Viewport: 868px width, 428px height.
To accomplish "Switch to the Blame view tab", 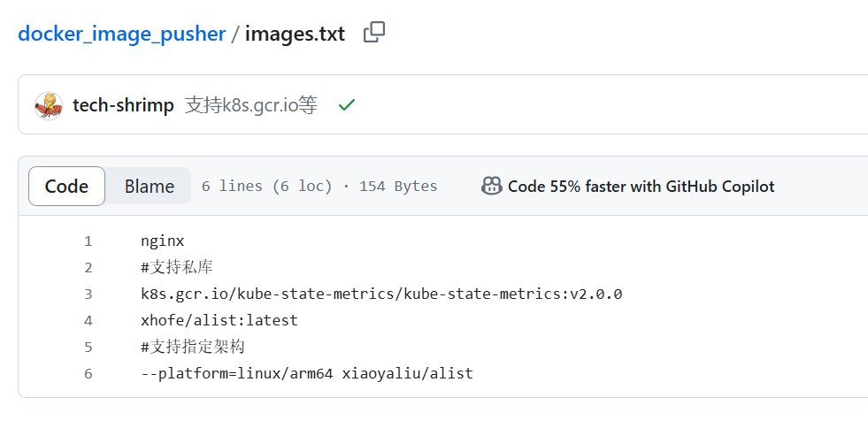I will click(149, 187).
